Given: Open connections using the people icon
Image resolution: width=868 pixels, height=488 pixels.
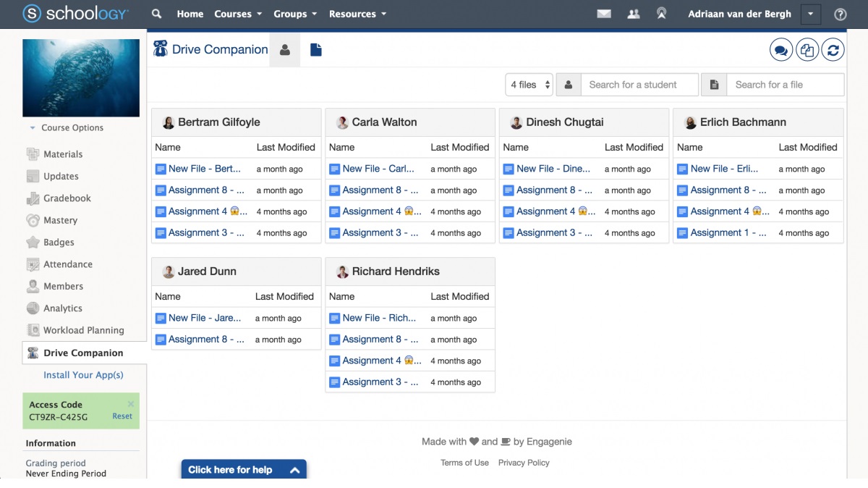Looking at the screenshot, I should point(633,13).
